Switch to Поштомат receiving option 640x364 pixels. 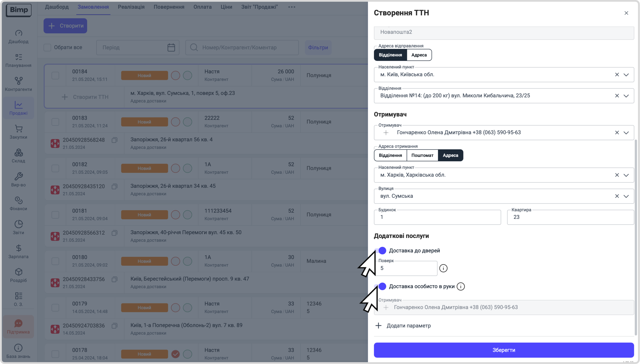(x=422, y=155)
